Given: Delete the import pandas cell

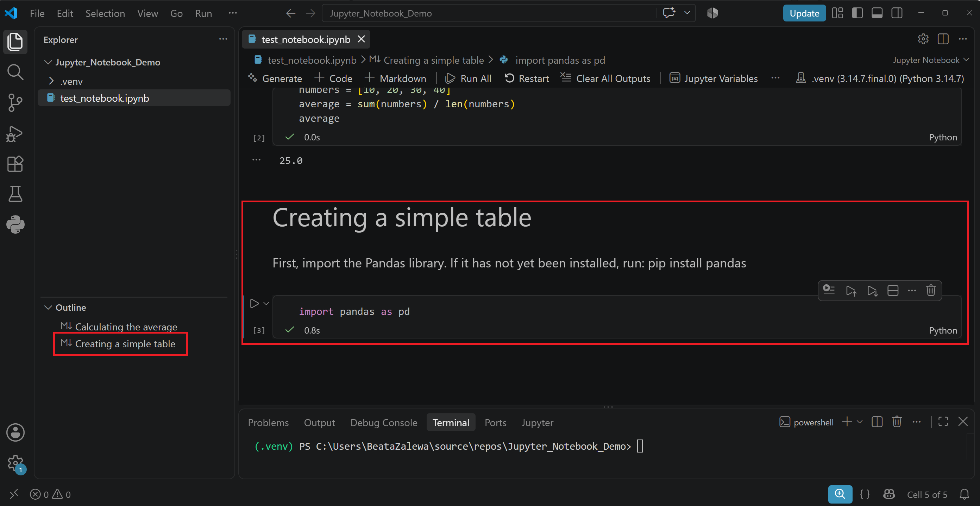Looking at the screenshot, I should [931, 290].
